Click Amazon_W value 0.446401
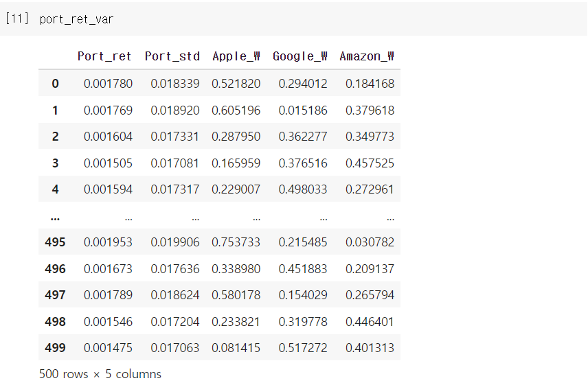 tap(370, 322)
